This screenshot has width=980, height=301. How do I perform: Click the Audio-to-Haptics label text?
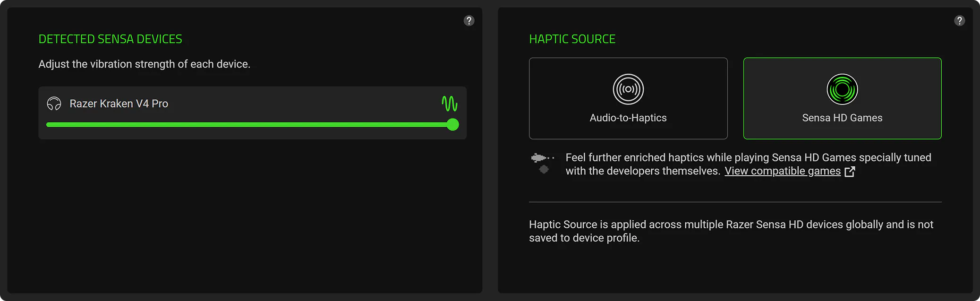[x=628, y=118]
